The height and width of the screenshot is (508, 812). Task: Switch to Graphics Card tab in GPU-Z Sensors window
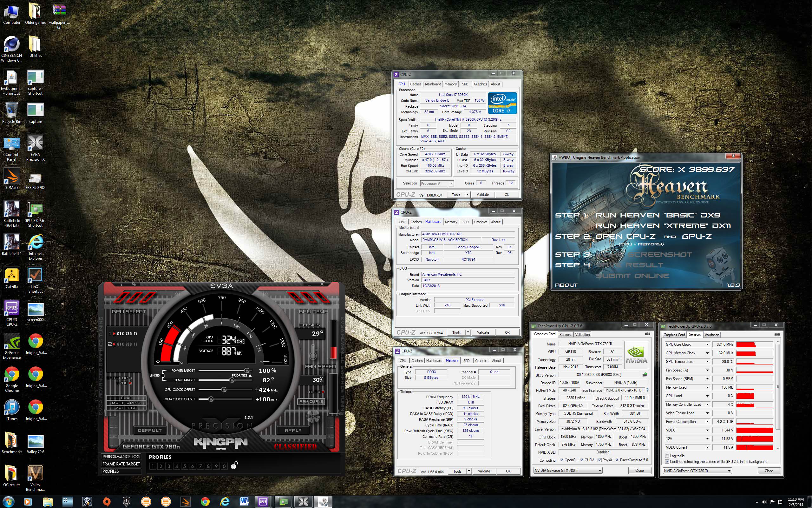[x=674, y=335]
